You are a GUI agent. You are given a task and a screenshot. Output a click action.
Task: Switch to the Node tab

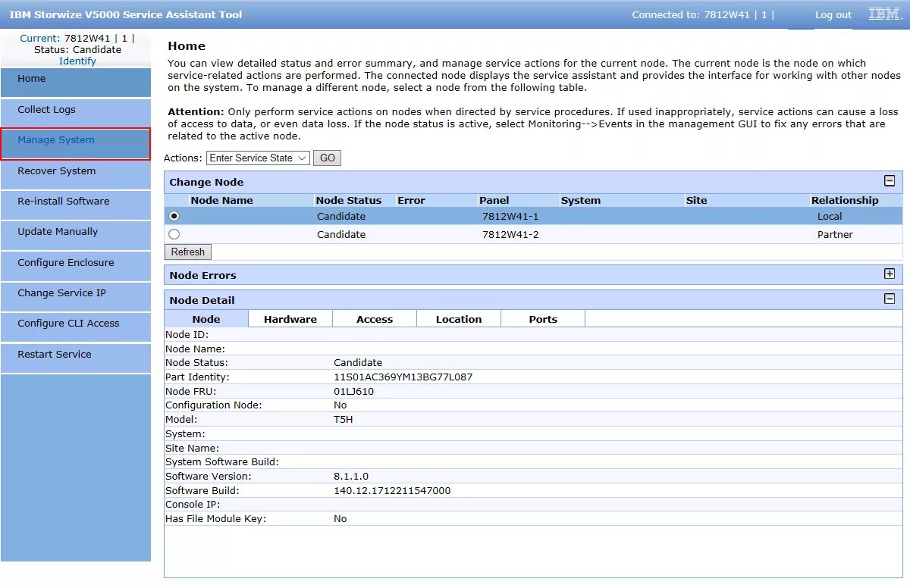pyautogui.click(x=206, y=319)
